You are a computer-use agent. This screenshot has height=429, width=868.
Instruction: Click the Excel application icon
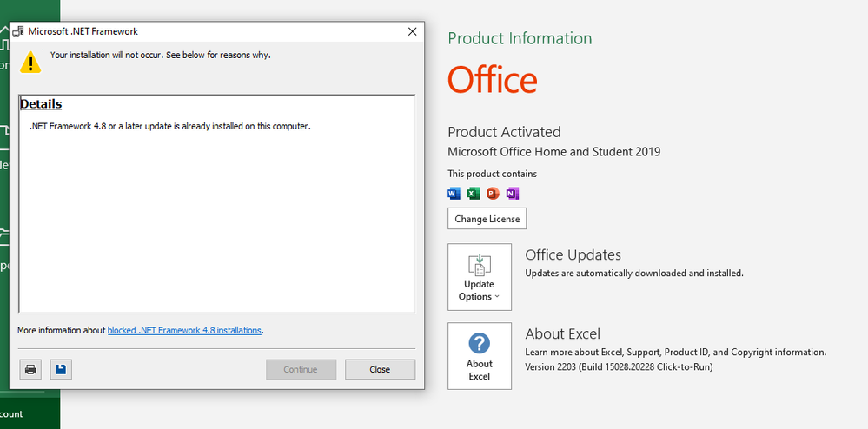click(x=474, y=193)
